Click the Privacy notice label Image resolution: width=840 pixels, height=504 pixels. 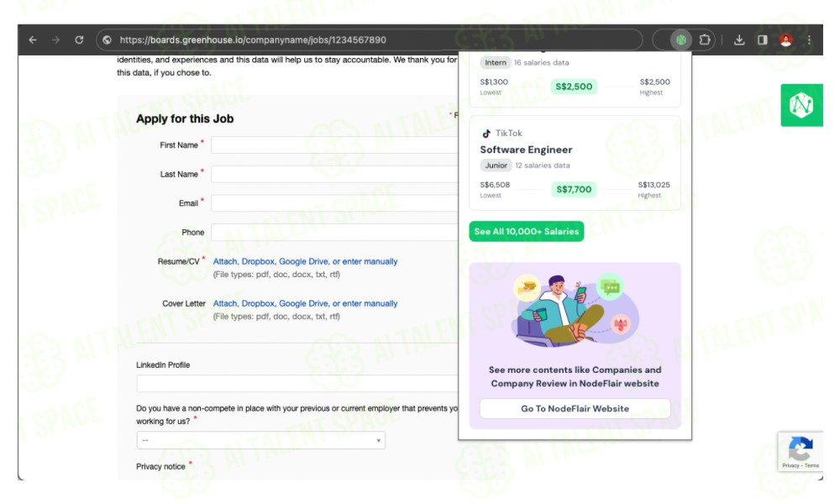pos(160,466)
